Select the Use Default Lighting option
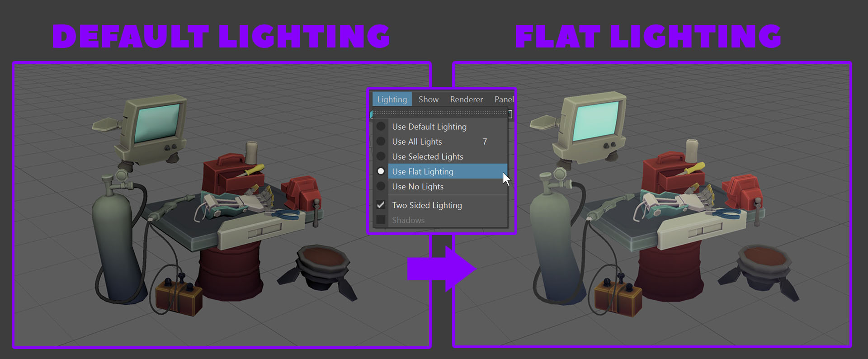This screenshot has width=868, height=359. click(x=429, y=127)
